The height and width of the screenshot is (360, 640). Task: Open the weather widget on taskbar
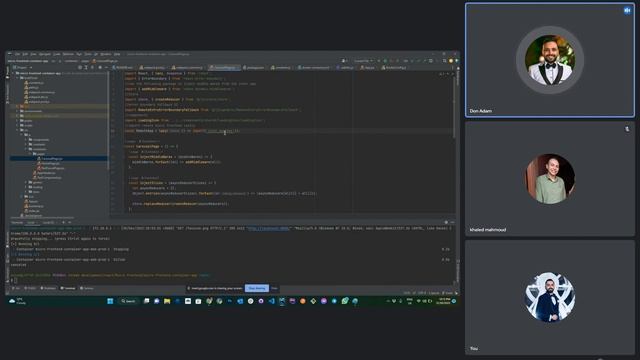click(x=17, y=301)
